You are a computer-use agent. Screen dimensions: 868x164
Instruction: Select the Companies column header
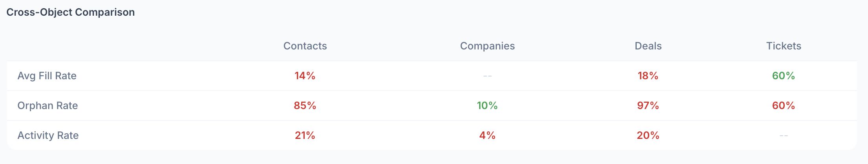(487, 46)
